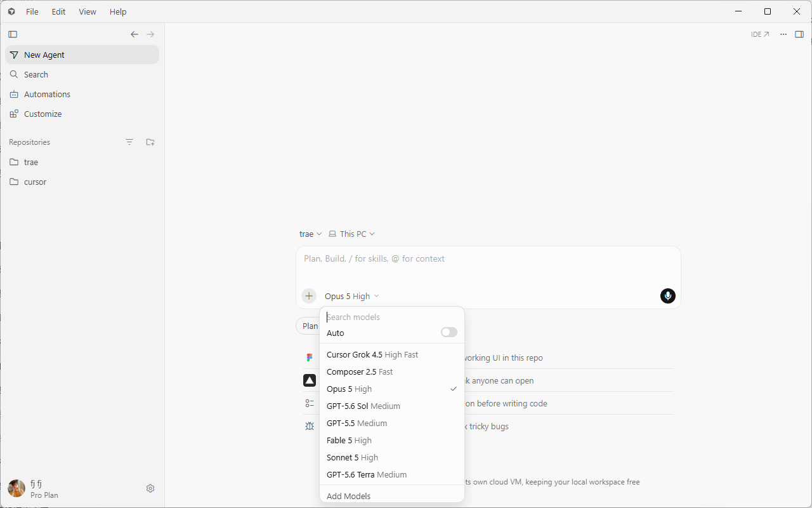
Task: Minimize the Cursor window
Action: click(738, 11)
